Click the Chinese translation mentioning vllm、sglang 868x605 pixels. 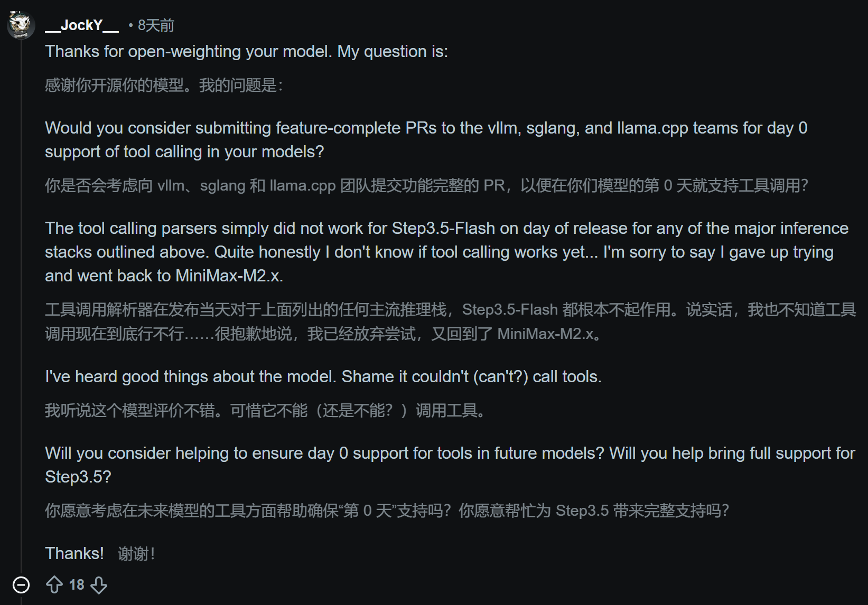tap(426, 185)
